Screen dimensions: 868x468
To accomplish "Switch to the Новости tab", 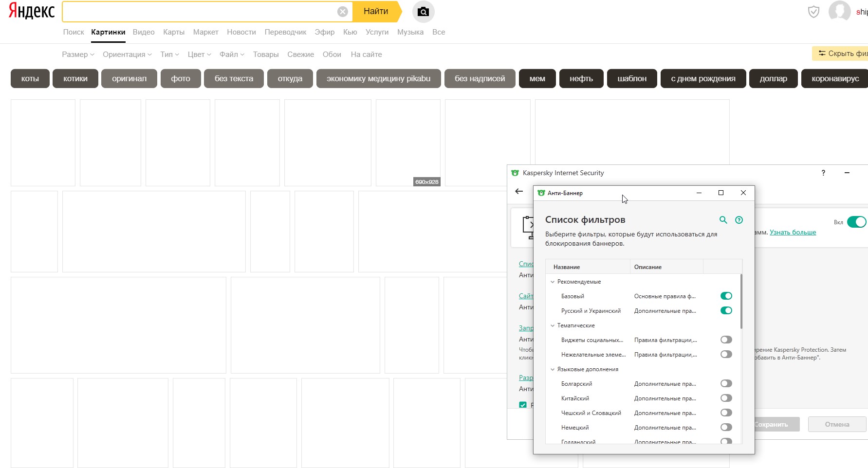I will 241,32.
